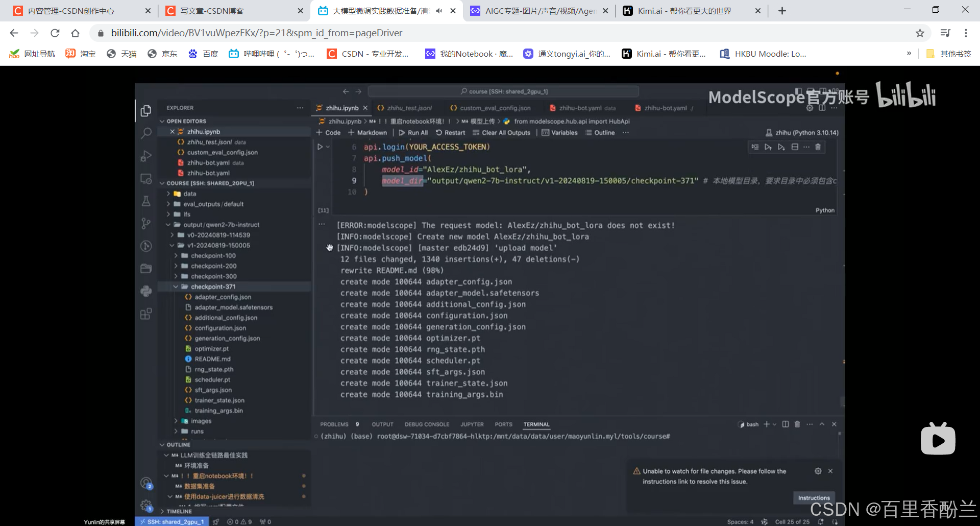Open the Extensions view in activity bar
980x526 pixels.
point(146,314)
